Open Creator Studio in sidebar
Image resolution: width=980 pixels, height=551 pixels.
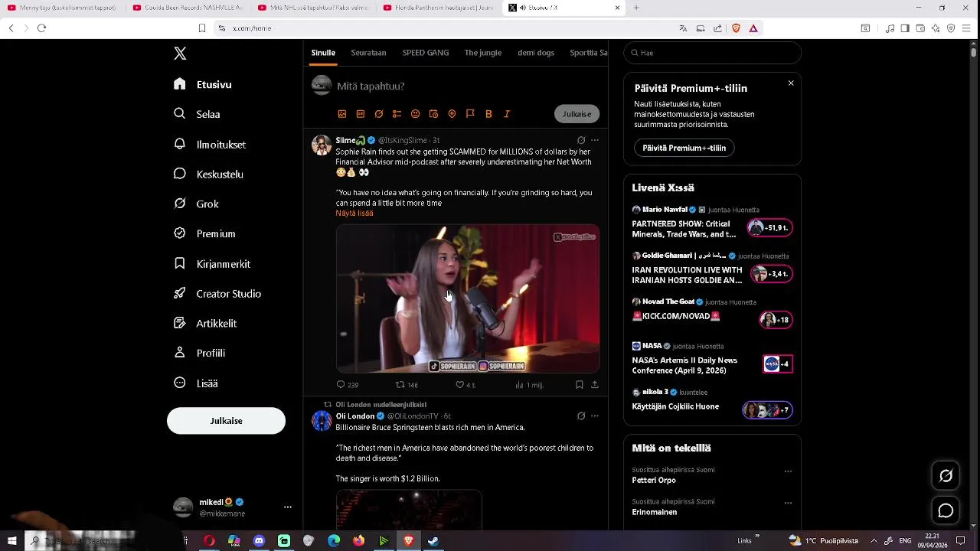[x=217, y=294]
